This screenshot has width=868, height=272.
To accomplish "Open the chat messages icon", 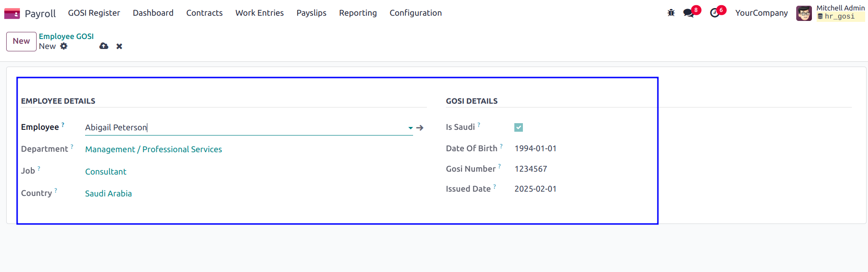I will tap(688, 13).
